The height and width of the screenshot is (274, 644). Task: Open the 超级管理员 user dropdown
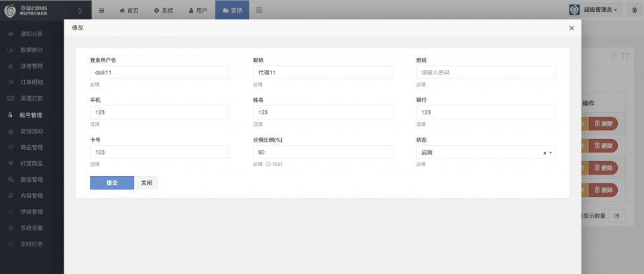click(595, 10)
